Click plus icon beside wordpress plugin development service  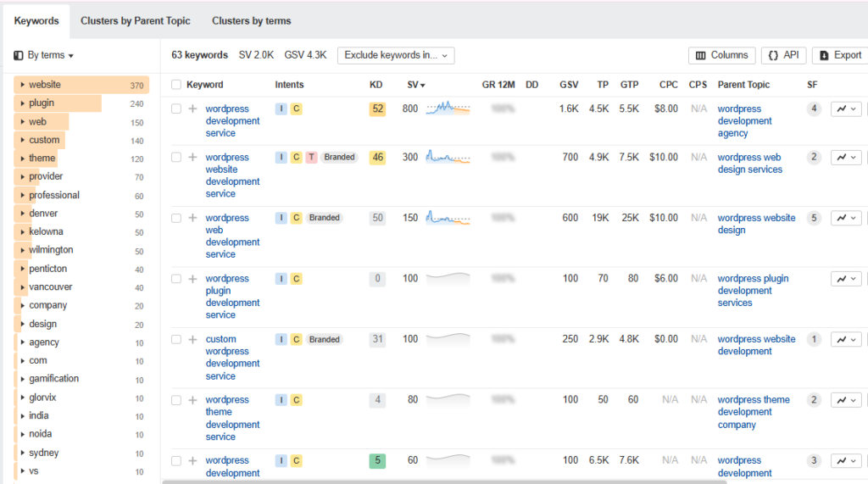192,279
